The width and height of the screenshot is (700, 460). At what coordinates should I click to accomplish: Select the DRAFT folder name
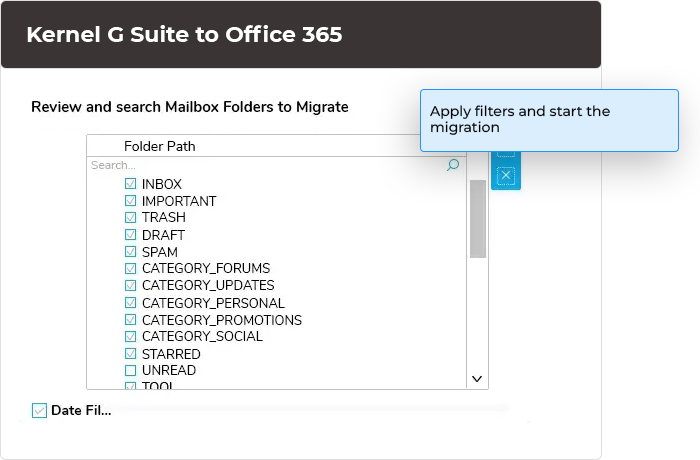tap(163, 235)
